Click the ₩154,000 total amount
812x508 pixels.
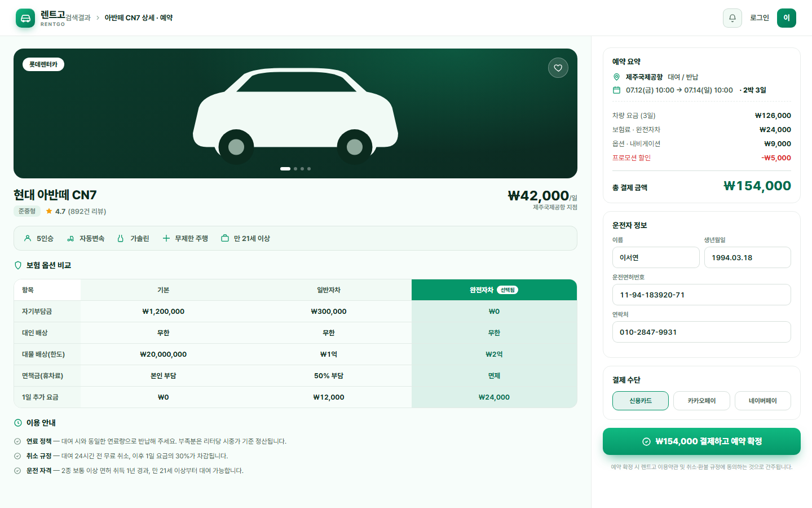tap(757, 186)
